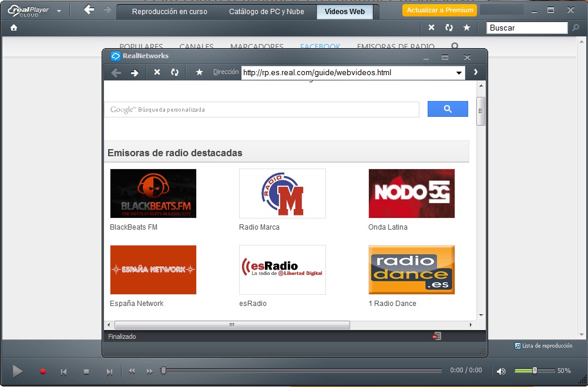Open the FACEBOOK section in the main window
The image size is (588, 387).
[x=320, y=46]
